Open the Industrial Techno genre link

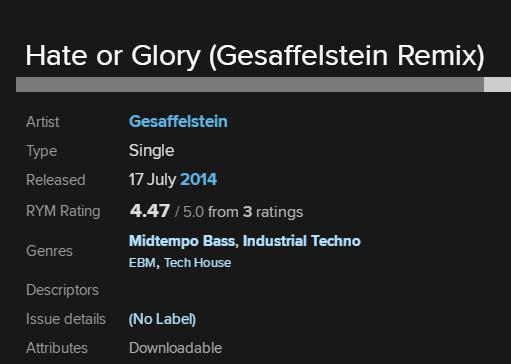coord(302,241)
